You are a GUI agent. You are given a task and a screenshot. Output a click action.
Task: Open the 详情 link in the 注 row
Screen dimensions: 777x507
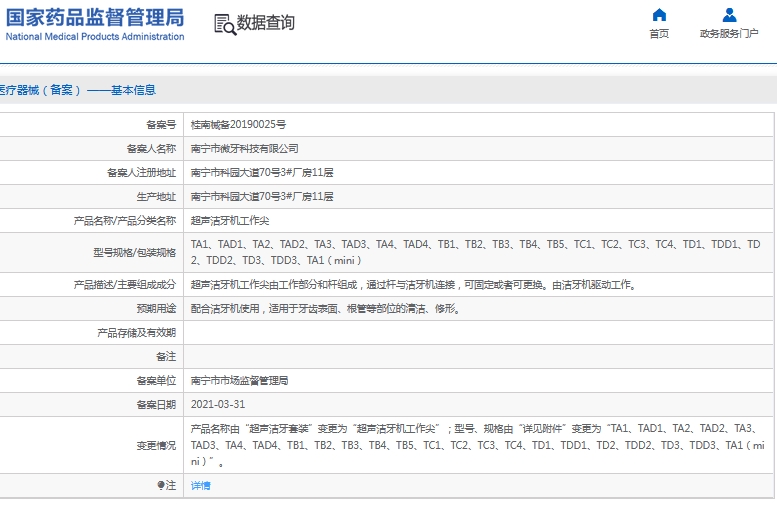pyautogui.click(x=201, y=486)
